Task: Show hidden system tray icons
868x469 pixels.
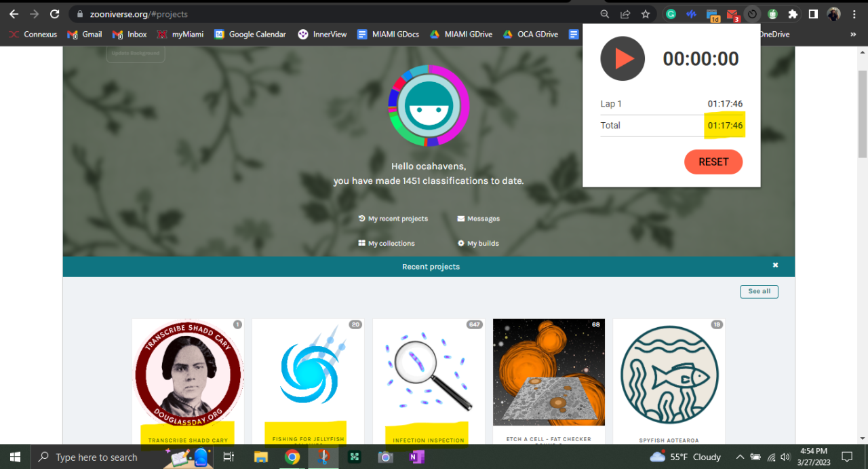Action: coord(740,457)
